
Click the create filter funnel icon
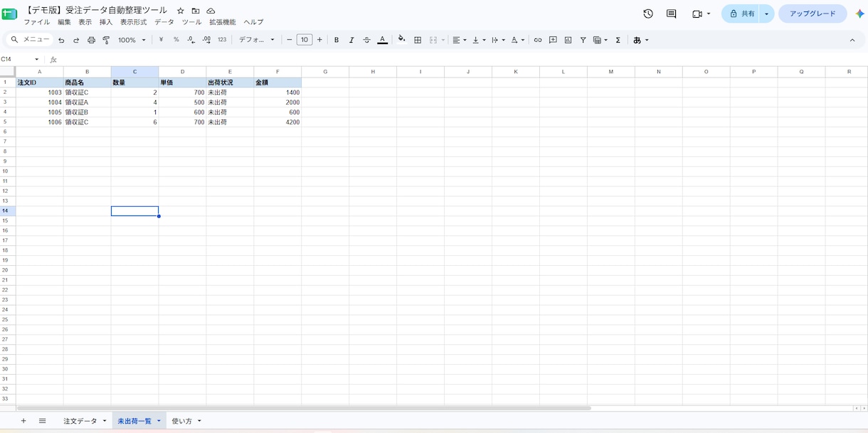583,41
